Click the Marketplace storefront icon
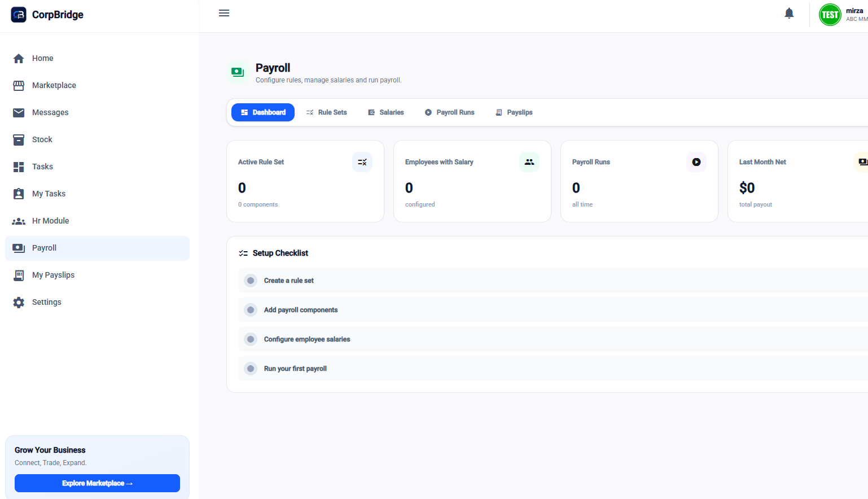 coord(19,85)
